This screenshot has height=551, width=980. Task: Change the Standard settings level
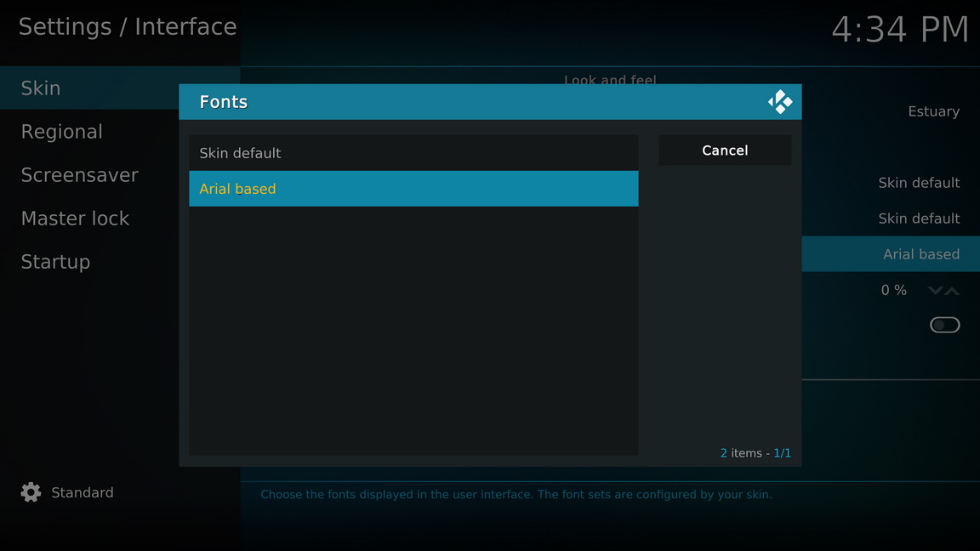pyautogui.click(x=83, y=493)
